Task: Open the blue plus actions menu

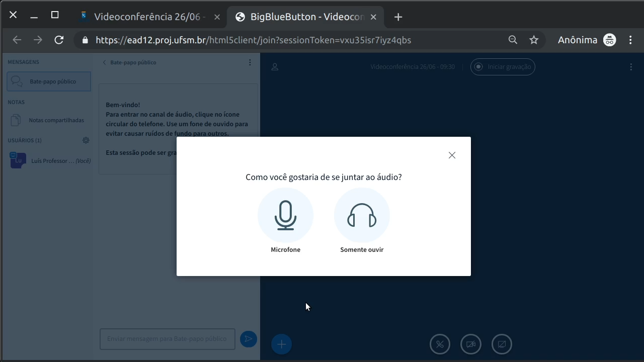Action: [281, 344]
